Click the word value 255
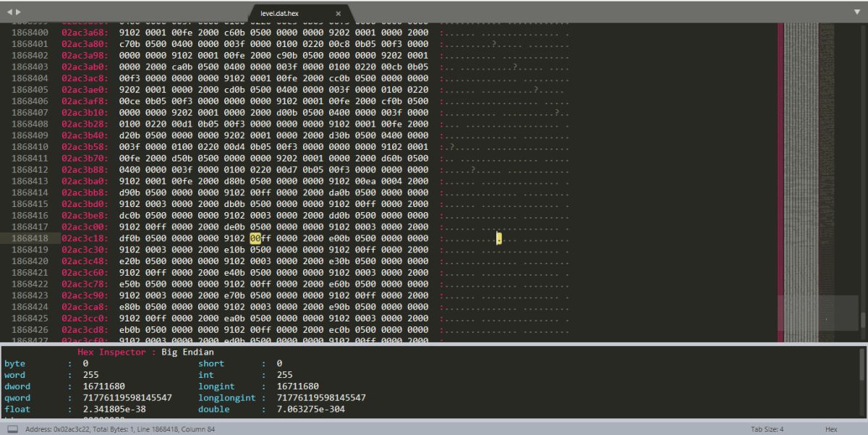 [90, 375]
